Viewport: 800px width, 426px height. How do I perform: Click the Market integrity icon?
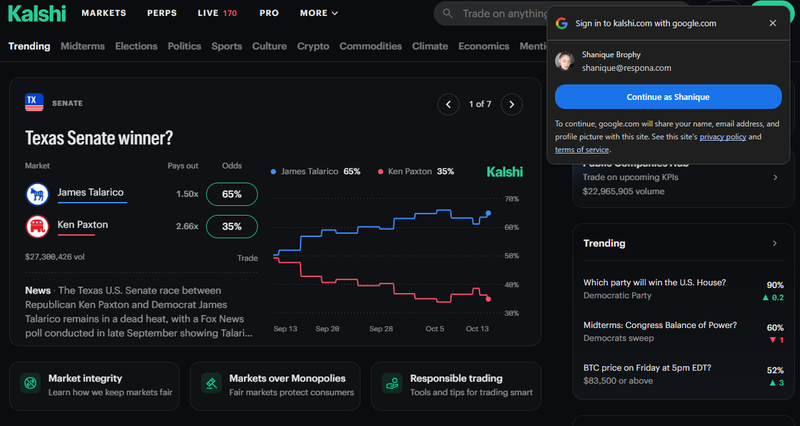click(x=30, y=383)
